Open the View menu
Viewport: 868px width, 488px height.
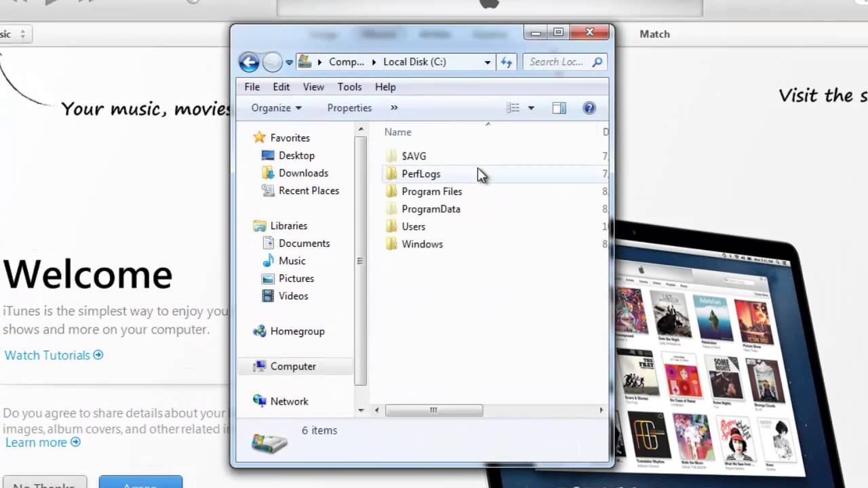(313, 87)
